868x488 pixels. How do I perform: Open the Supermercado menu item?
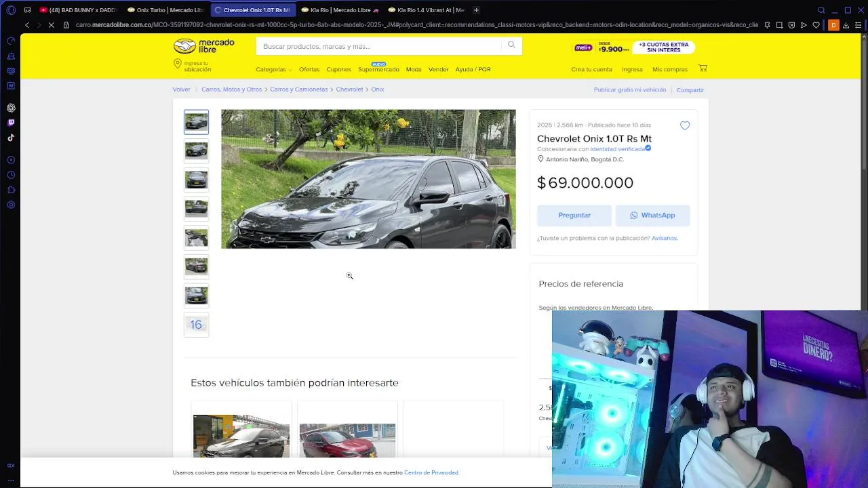pyautogui.click(x=378, y=69)
